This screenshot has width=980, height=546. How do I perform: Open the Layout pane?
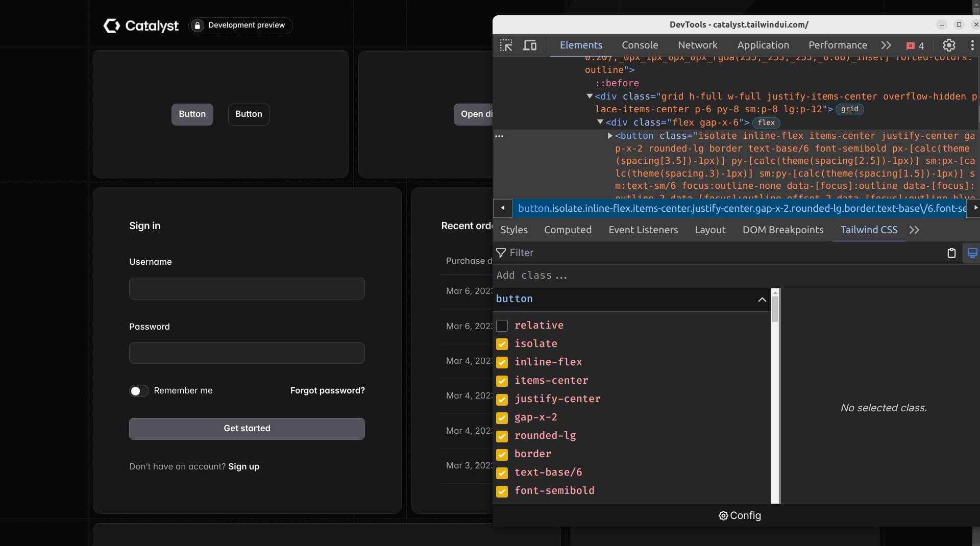pos(710,230)
